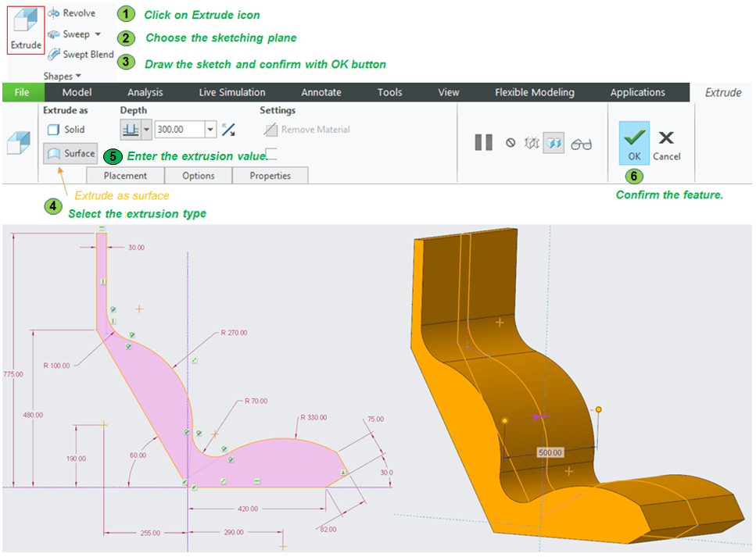Open the depth value dropdown arrow

pyautogui.click(x=210, y=130)
